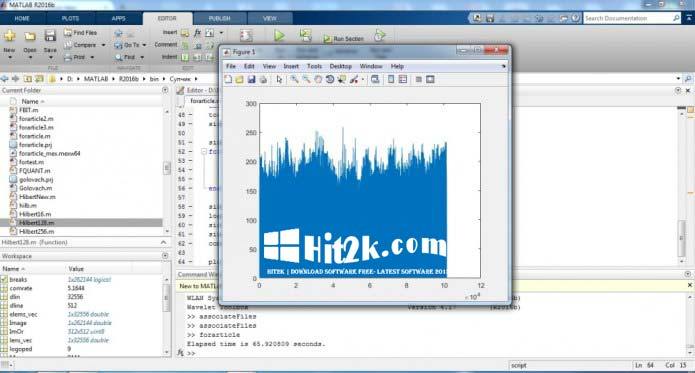Click the MATLAB segment in the folder path
695x373 pixels.
click(96, 78)
